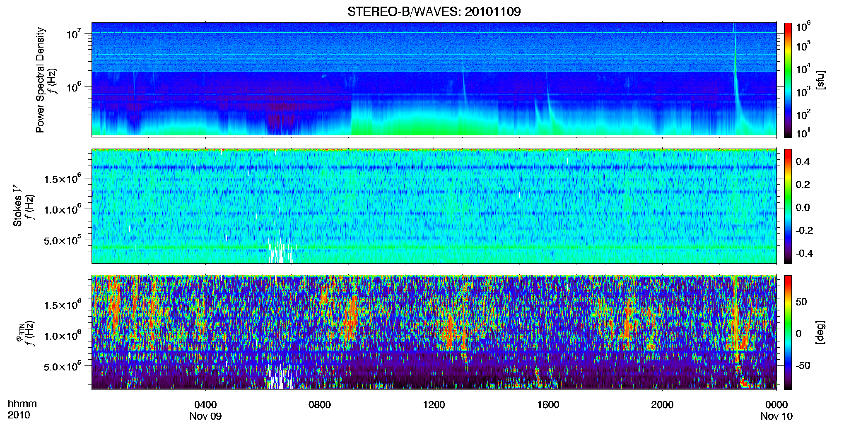868x447 pixels.
Task: Click the 1200 time tick label
Action: 434,405
